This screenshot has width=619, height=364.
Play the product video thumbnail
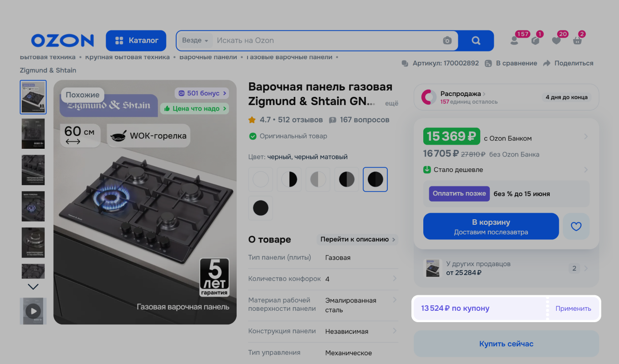click(33, 311)
